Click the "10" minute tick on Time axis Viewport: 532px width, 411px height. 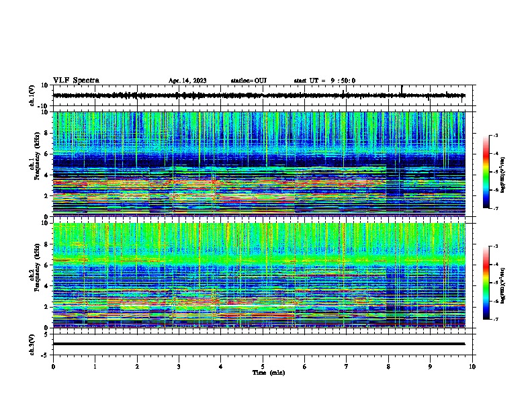pos(472,367)
